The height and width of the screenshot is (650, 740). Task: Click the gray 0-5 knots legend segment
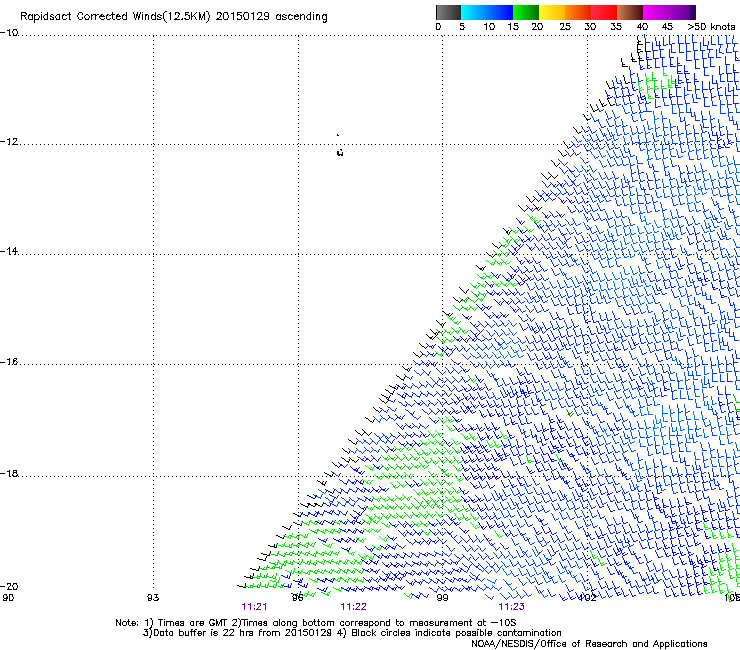448,12
